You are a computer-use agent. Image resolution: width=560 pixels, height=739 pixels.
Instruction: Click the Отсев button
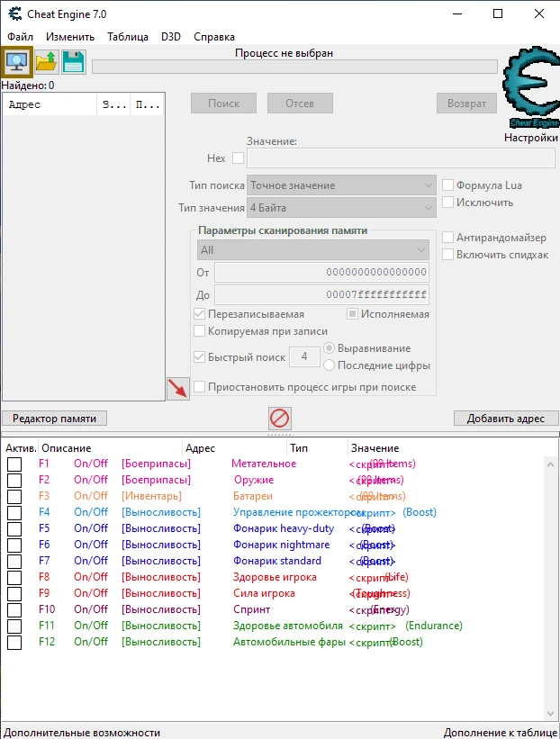pos(300,104)
